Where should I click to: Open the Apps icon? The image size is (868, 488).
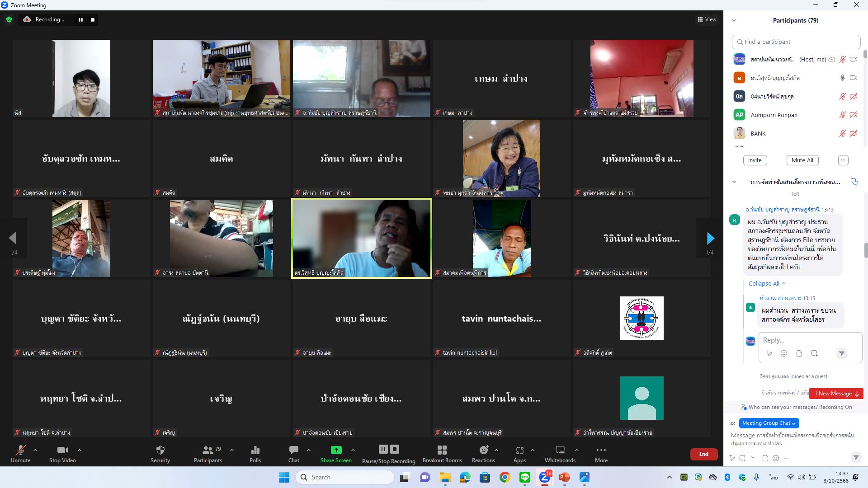519,450
